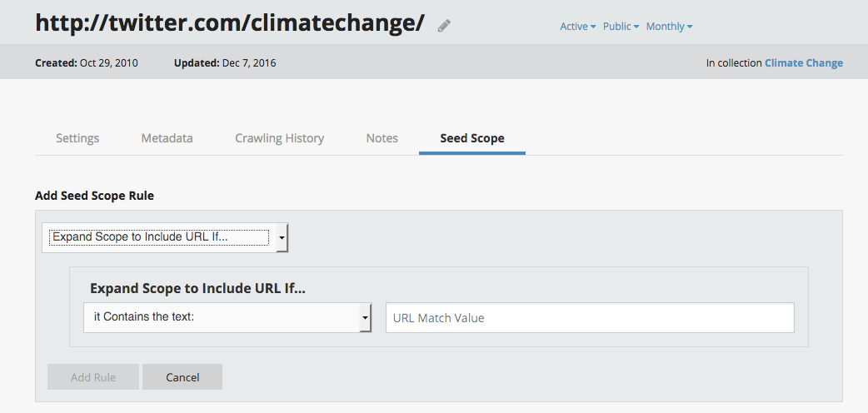Click the twitter.com/climatechange seed title
868x413 pixels.
point(229,23)
